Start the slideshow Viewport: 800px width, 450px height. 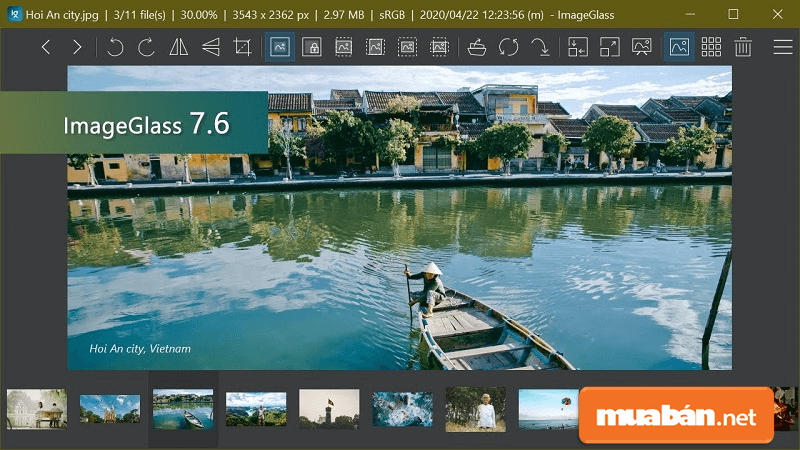(x=641, y=47)
